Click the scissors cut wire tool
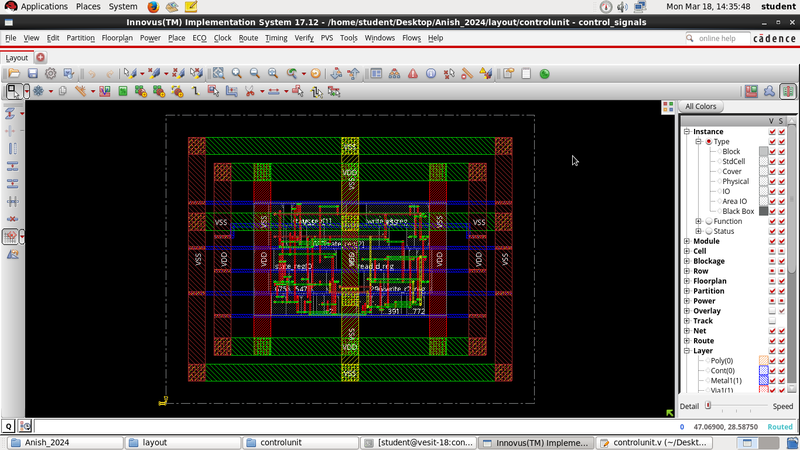This screenshot has height=450, width=800. [248, 91]
